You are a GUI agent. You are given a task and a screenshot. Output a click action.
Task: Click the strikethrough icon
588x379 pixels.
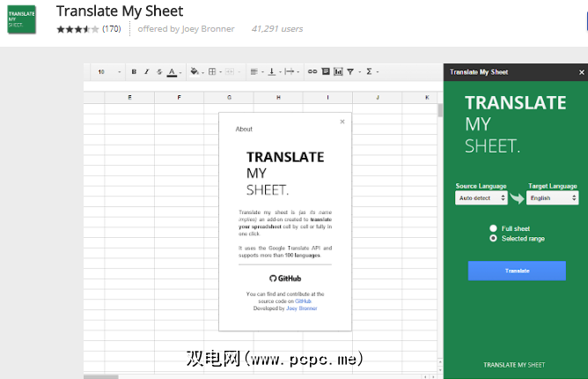point(158,71)
